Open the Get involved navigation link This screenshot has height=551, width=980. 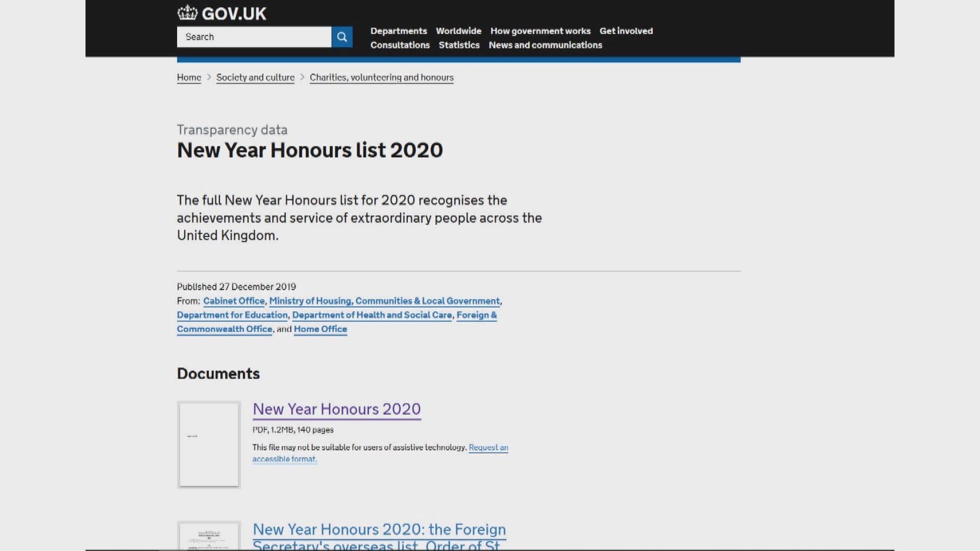tap(626, 31)
